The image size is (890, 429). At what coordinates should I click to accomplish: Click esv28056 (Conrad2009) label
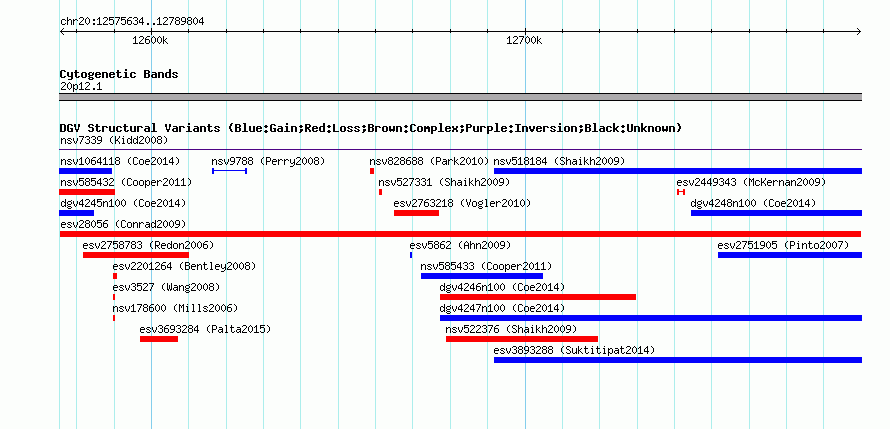(x=123, y=224)
